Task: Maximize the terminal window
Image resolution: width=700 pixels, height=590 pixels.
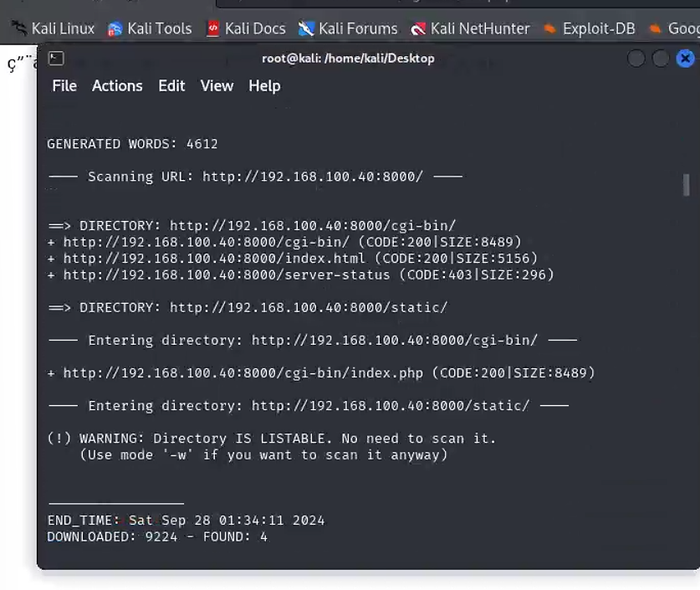Action: point(661,59)
